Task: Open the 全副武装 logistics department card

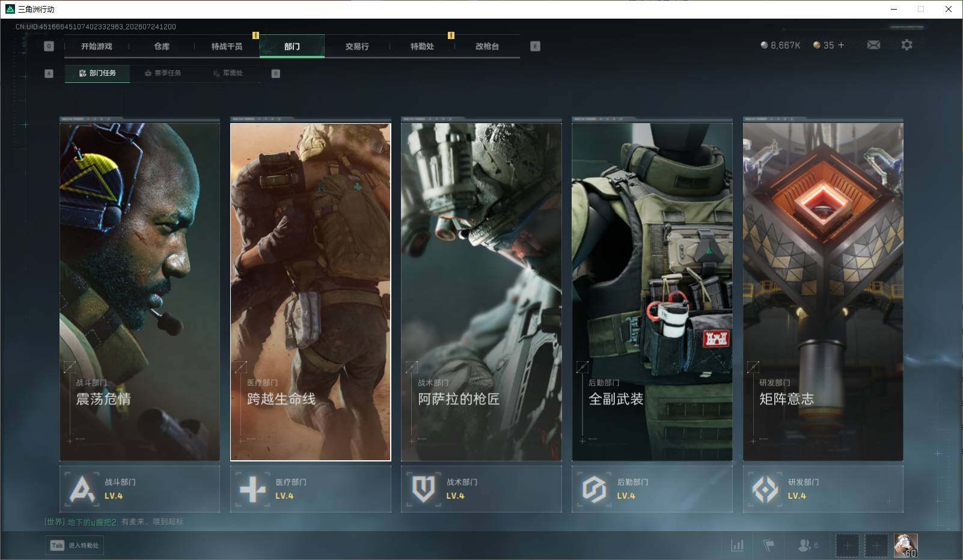Action: coord(652,292)
